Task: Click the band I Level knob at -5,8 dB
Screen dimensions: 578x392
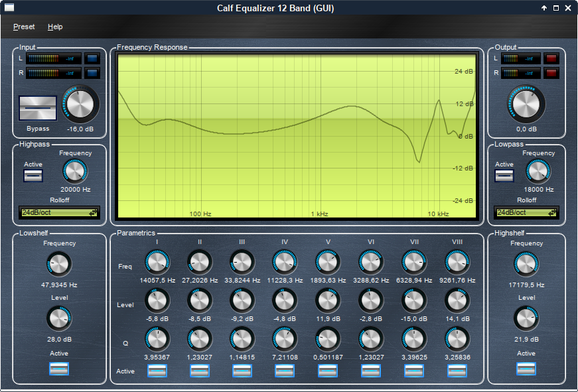Action: 157,300
